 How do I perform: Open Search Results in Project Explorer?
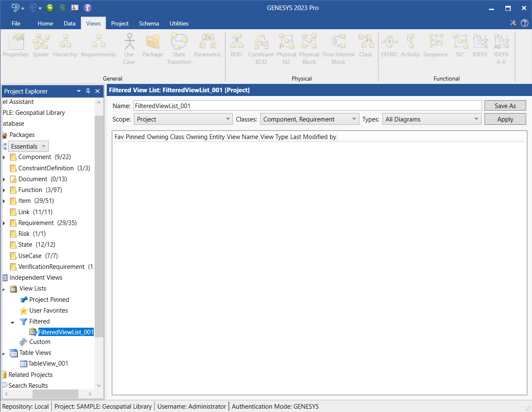[28, 386]
